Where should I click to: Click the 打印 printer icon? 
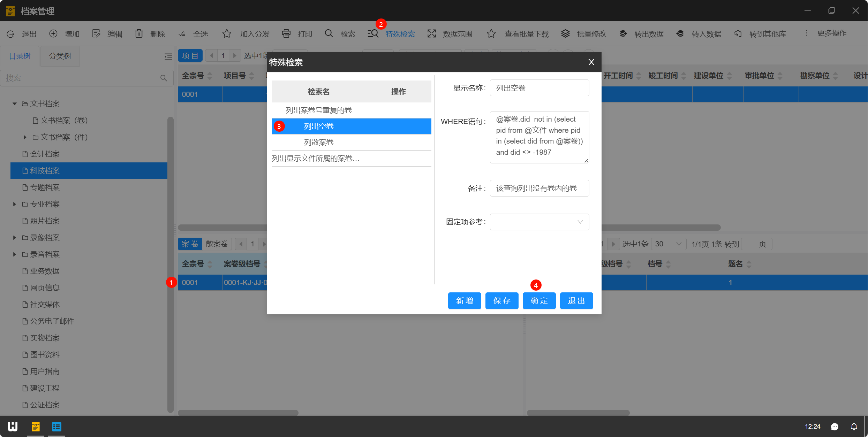point(286,34)
